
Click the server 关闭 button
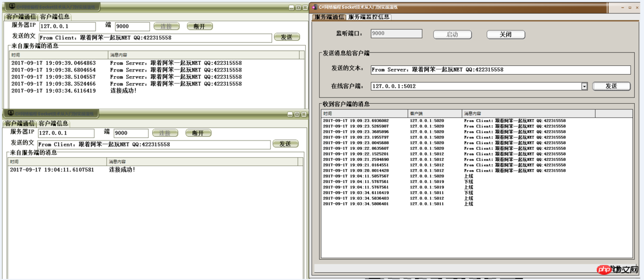pos(506,34)
